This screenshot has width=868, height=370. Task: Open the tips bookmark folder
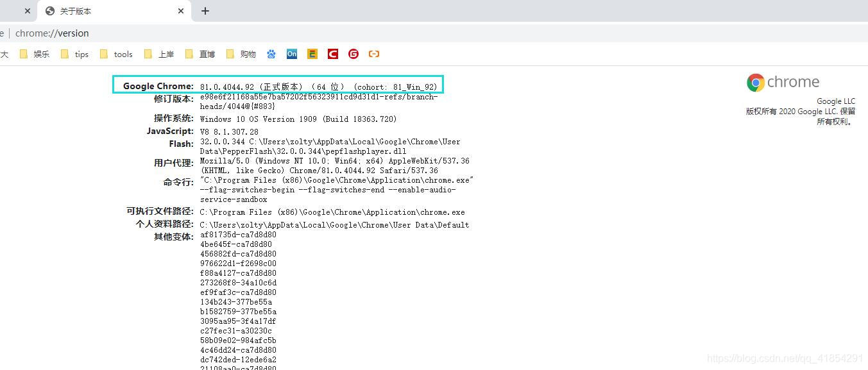[x=74, y=55]
